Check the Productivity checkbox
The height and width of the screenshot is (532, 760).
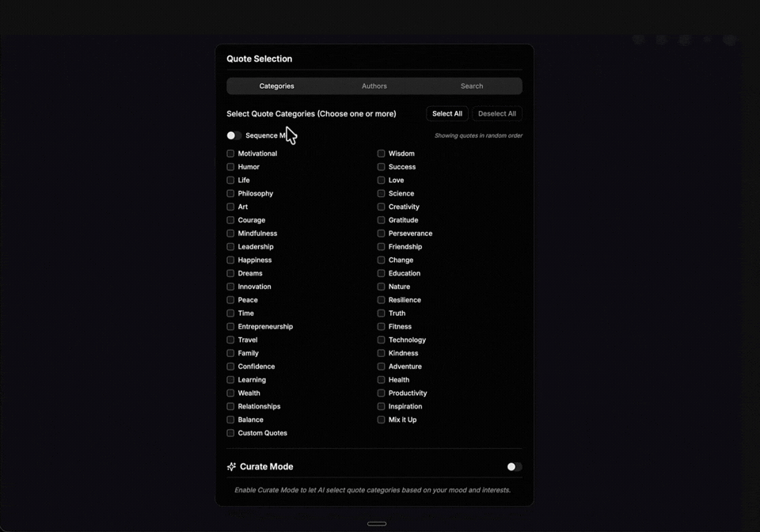381,393
